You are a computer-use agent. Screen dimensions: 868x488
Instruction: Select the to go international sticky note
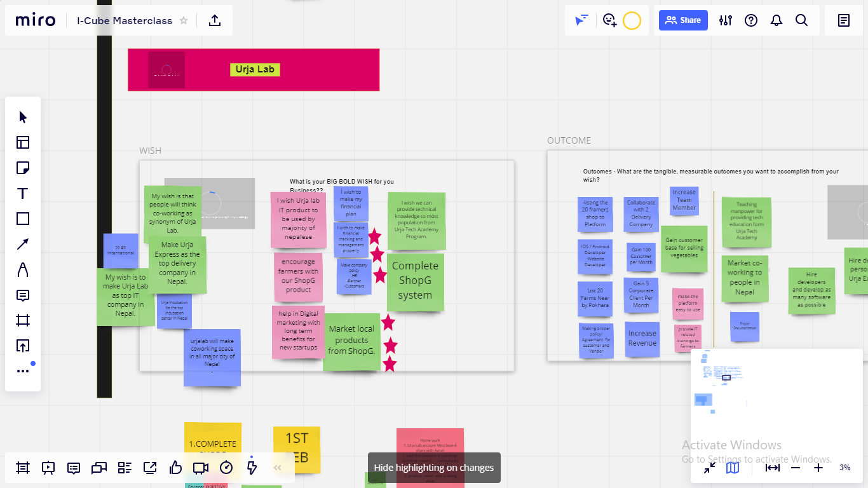(x=121, y=250)
